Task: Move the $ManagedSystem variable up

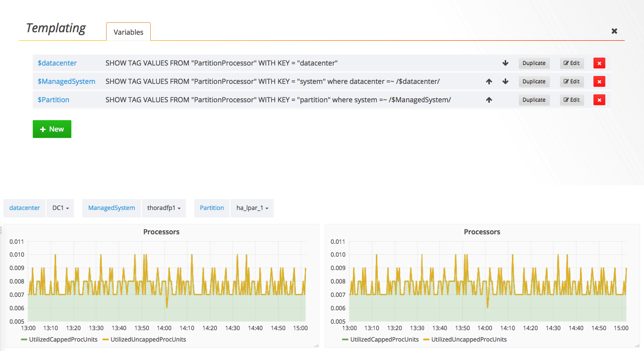Action: point(489,81)
